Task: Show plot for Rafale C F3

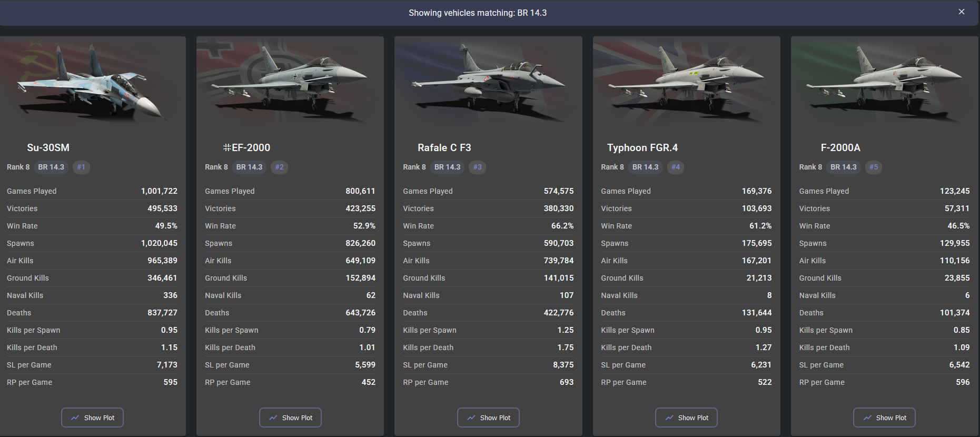Action: tap(488, 418)
